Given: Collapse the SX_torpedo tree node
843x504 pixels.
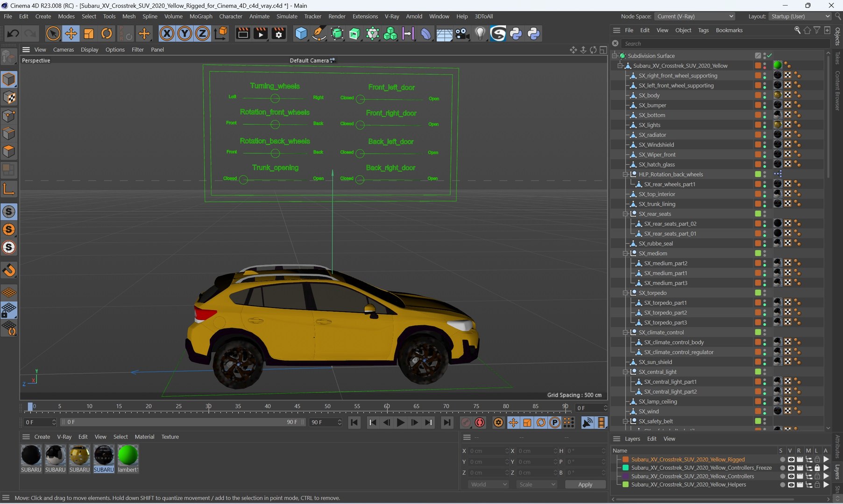Looking at the screenshot, I should [x=625, y=293].
